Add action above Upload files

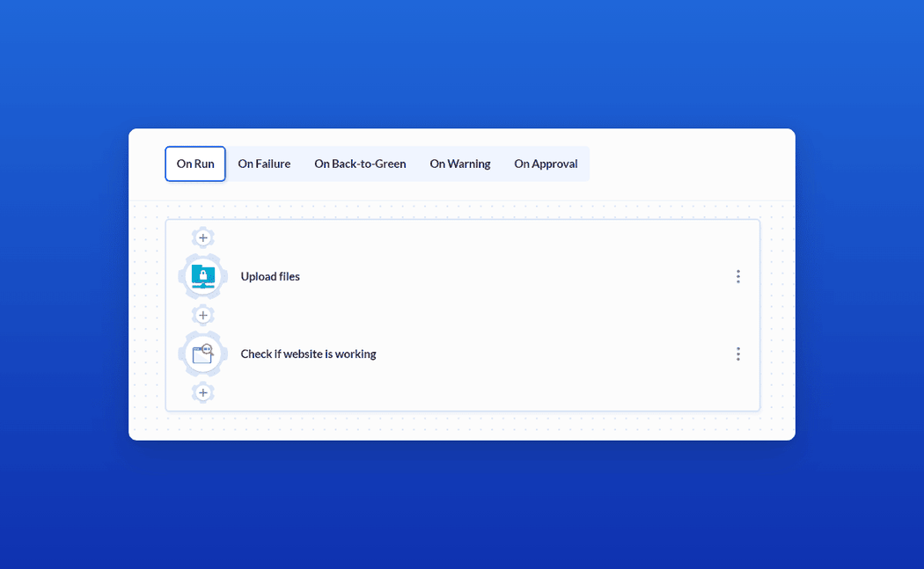(202, 238)
